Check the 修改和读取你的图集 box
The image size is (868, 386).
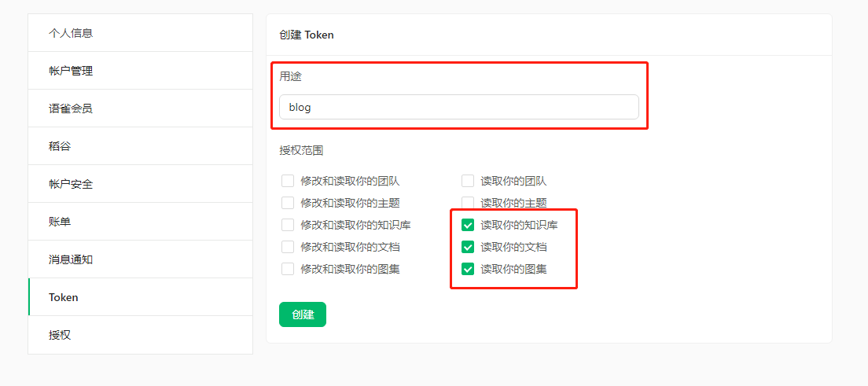tap(288, 269)
